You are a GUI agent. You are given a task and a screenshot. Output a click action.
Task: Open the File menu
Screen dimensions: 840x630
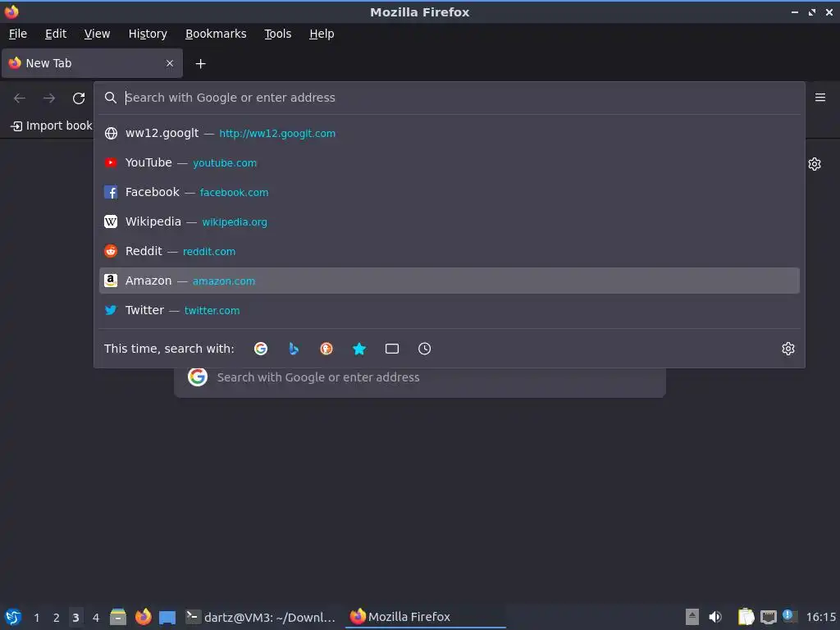(18, 34)
